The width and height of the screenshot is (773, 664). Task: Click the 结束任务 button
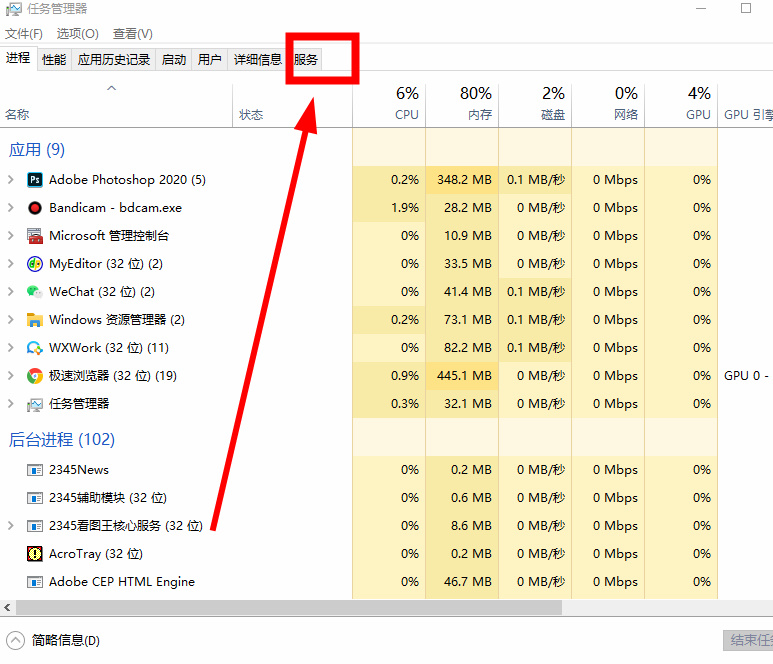pyautogui.click(x=748, y=641)
